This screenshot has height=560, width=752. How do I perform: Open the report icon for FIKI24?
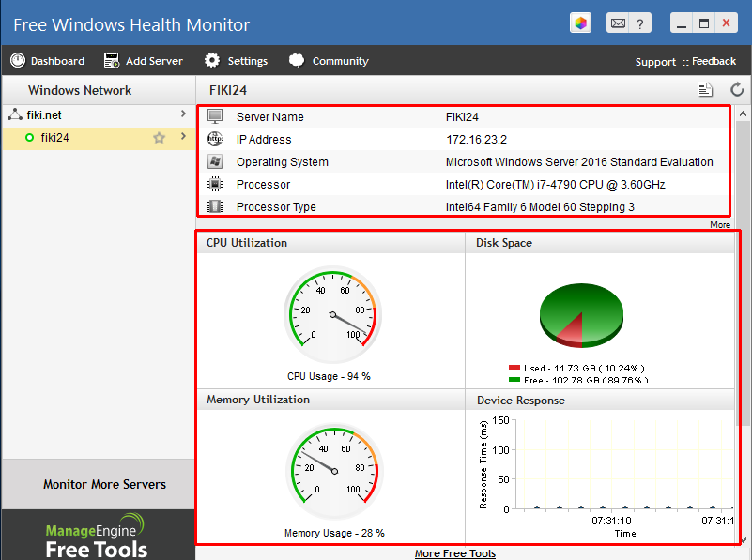(x=705, y=89)
